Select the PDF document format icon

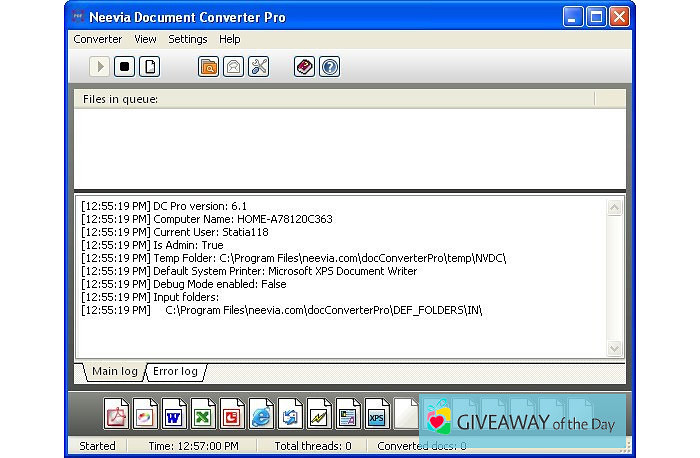click(x=117, y=414)
